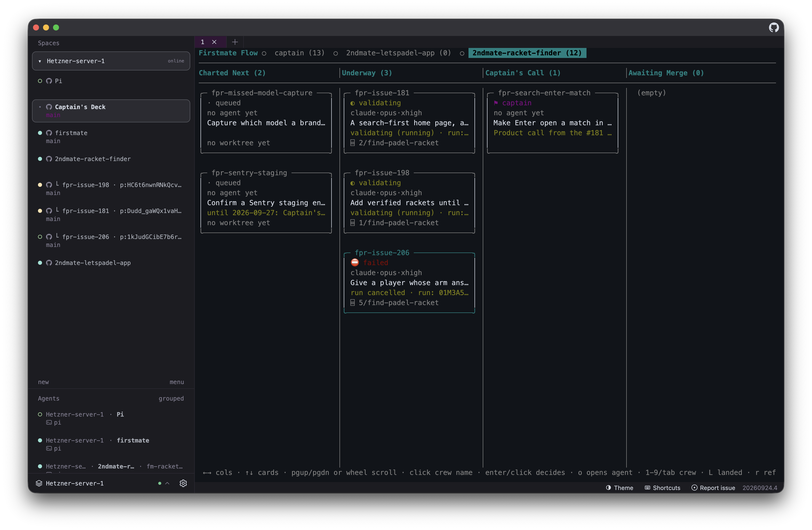Click the worktree icon beside 1/find-padel-racket
The image size is (812, 530).
click(352, 223)
